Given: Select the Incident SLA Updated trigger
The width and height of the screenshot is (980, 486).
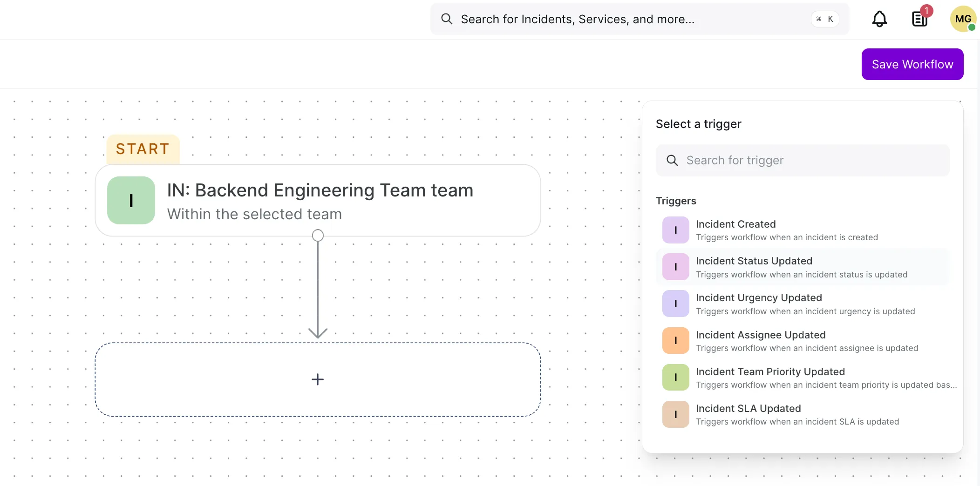Looking at the screenshot, I should [x=803, y=414].
